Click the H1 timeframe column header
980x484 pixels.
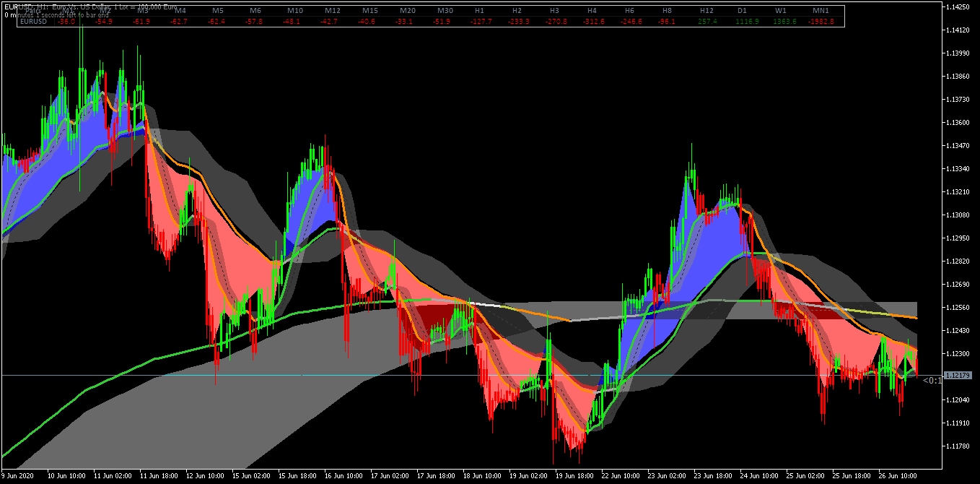click(x=480, y=11)
